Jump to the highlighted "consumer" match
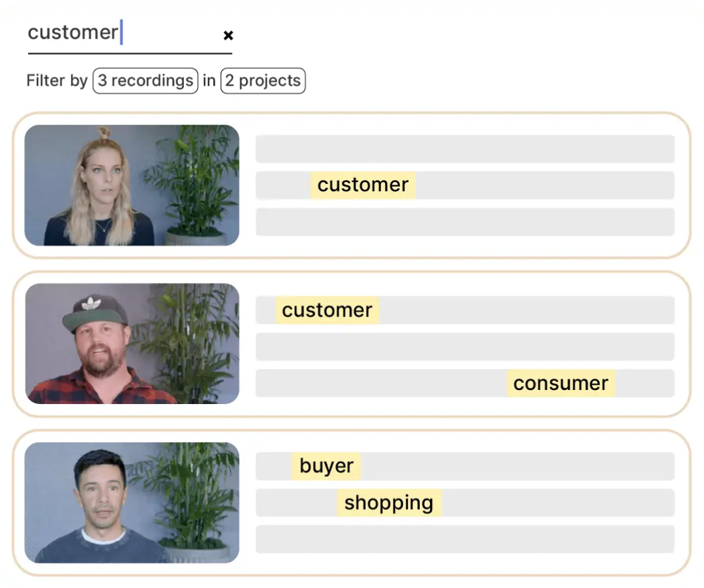Viewport: 704px width, 588px height. point(560,383)
